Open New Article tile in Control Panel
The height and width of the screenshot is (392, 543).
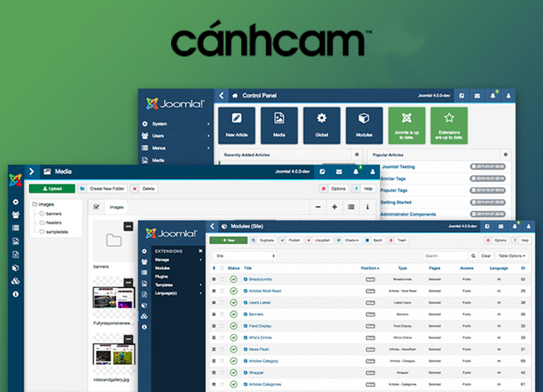click(237, 126)
